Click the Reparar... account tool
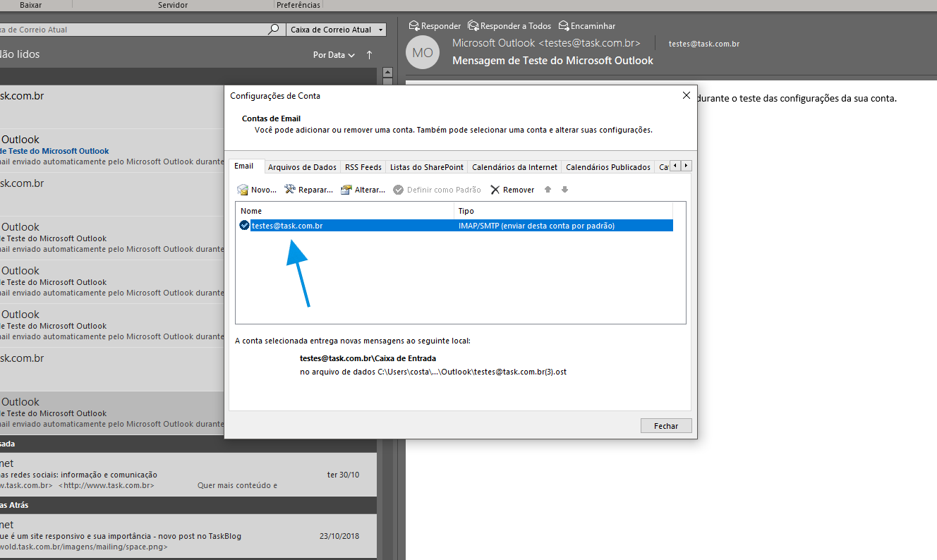Image resolution: width=937 pixels, height=560 pixels. 309,190
